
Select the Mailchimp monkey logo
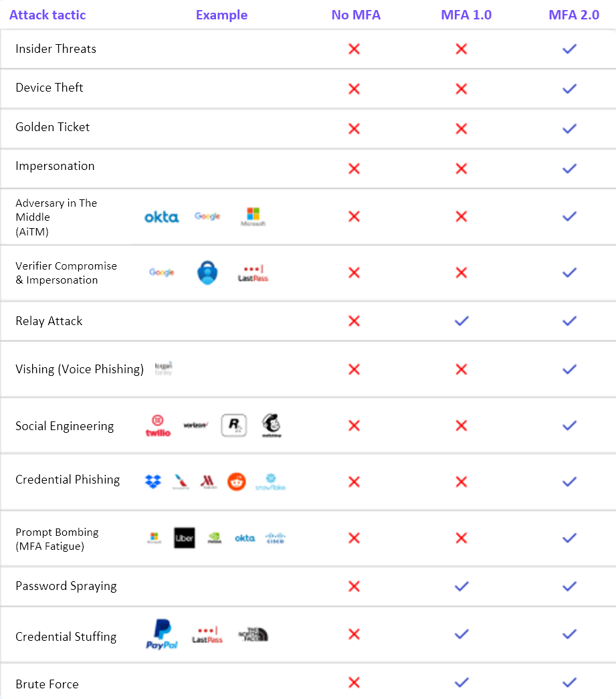[271, 425]
